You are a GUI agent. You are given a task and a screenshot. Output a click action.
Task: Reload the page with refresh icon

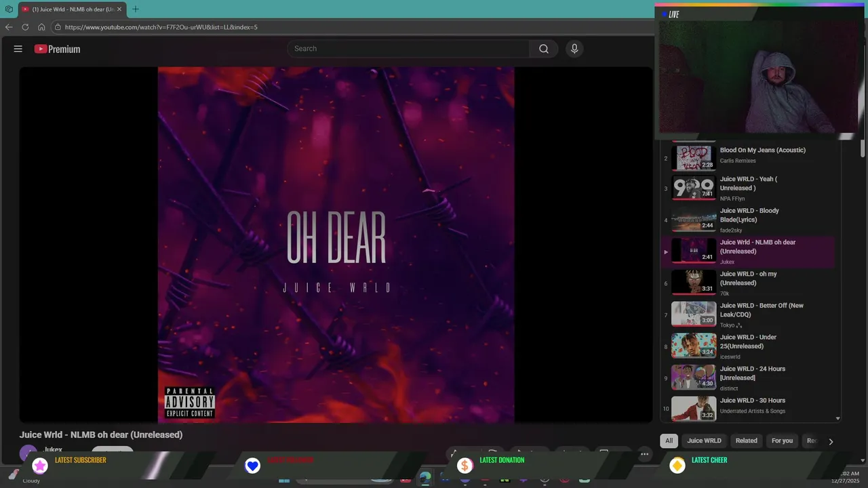[25, 27]
